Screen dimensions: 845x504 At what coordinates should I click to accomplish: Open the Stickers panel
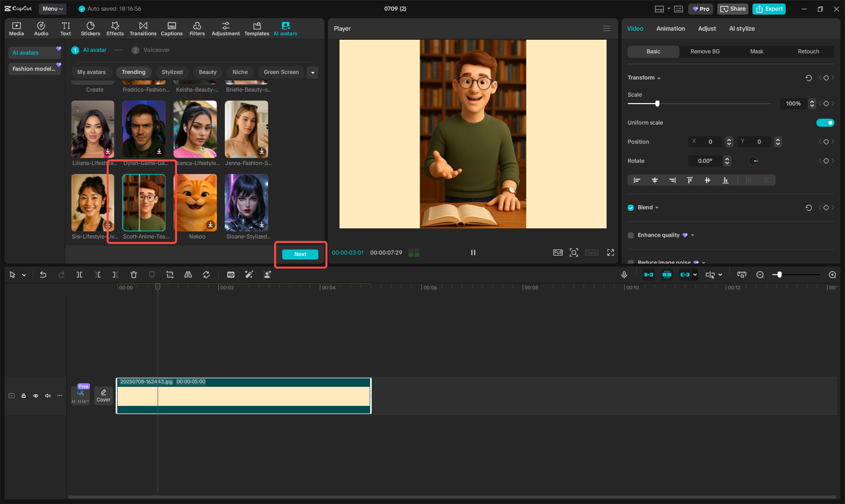(91, 28)
